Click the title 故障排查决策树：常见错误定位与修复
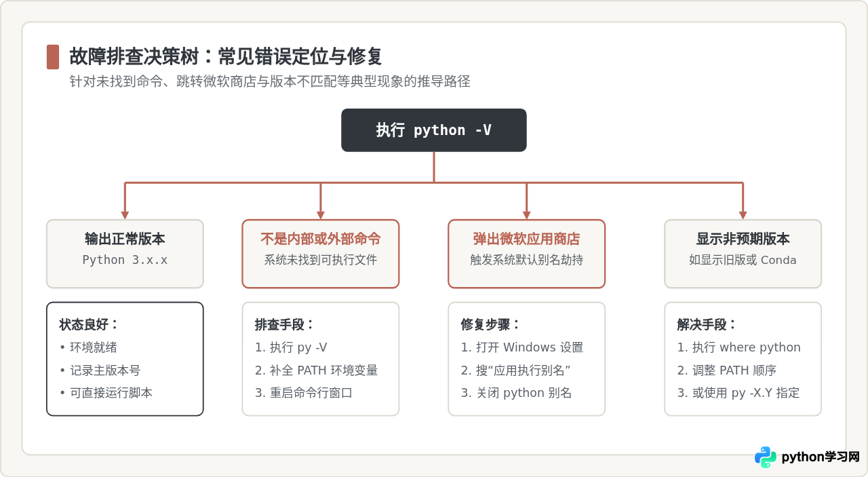The height and width of the screenshot is (477, 868). tap(226, 56)
